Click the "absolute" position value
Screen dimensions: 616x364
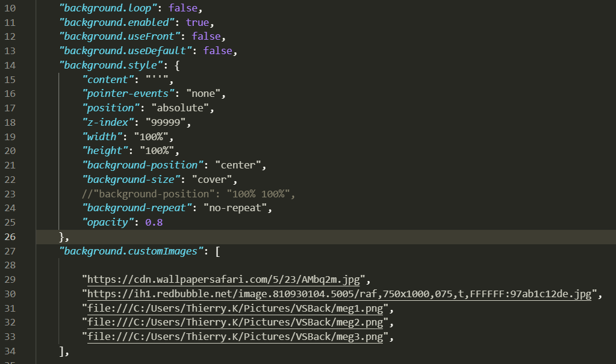(x=180, y=108)
